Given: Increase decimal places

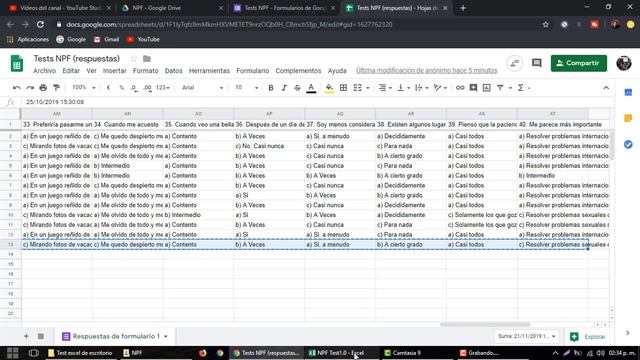Looking at the screenshot, I should pos(147,88).
